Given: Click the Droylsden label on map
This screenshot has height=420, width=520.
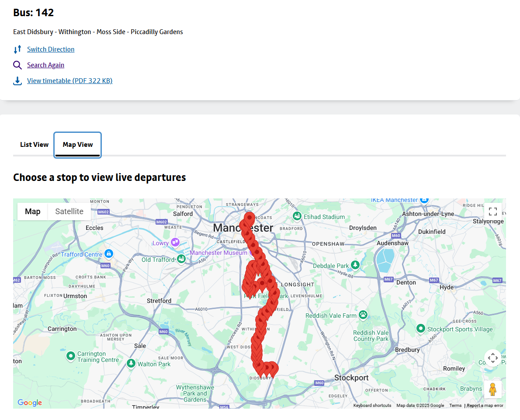Looking at the screenshot, I should pyautogui.click(x=363, y=228).
